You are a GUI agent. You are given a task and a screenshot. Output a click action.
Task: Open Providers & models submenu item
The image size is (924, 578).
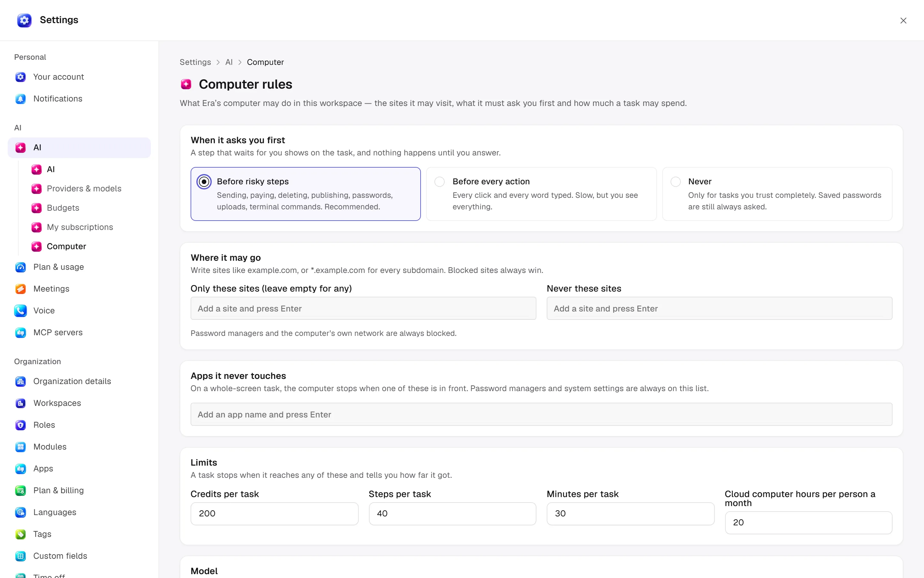(x=84, y=188)
